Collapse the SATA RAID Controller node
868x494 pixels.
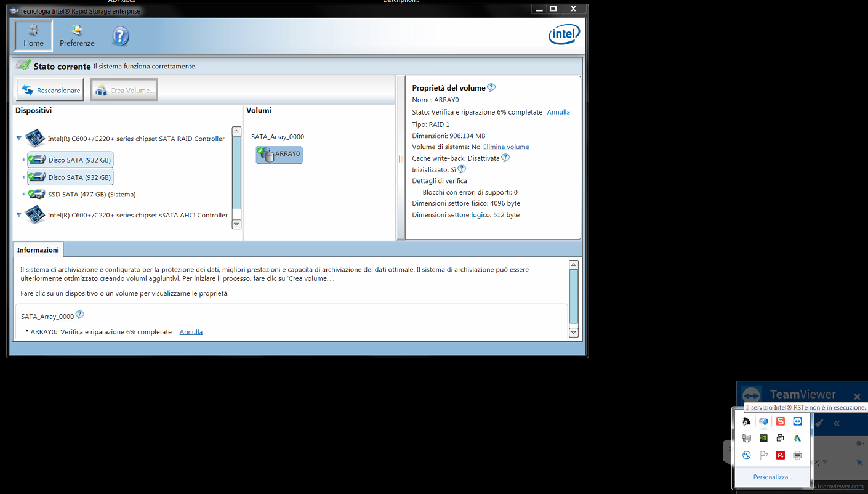click(x=19, y=139)
